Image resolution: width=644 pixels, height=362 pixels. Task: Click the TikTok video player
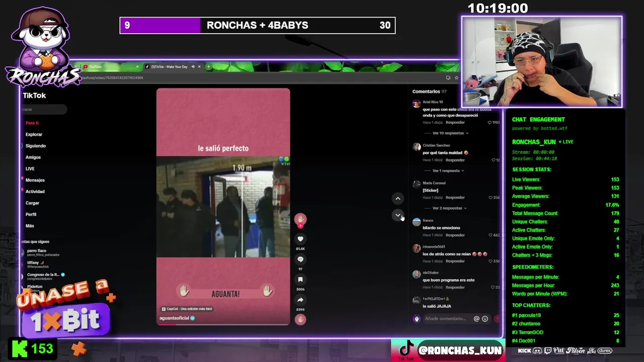click(x=223, y=207)
